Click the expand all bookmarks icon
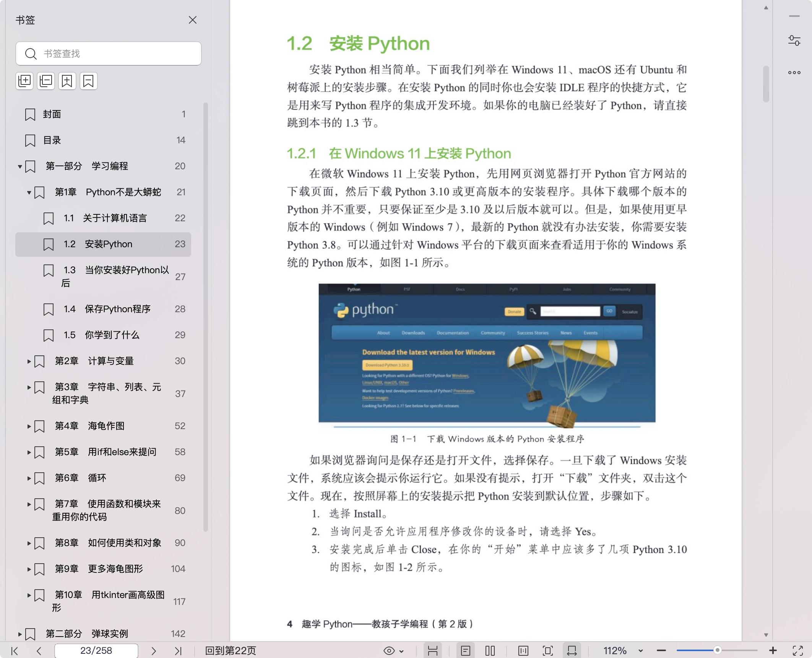 pos(24,81)
